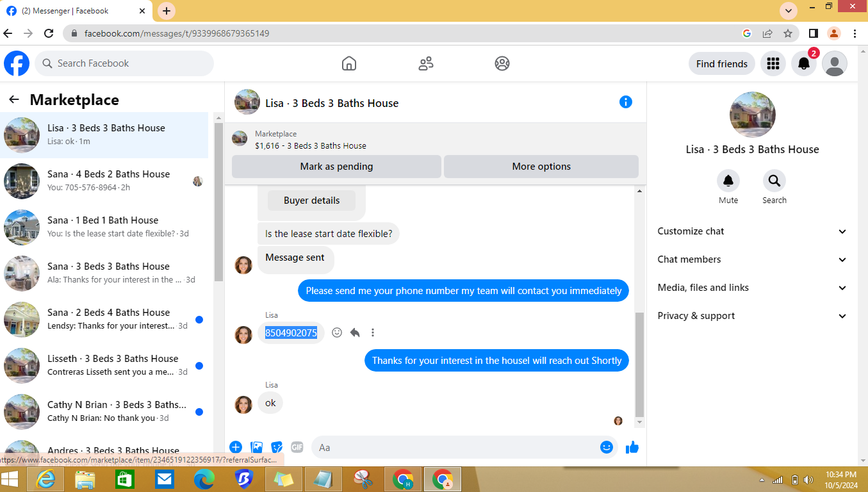Open Sana · 4 Beds 2 Baths House conversation

coord(104,181)
